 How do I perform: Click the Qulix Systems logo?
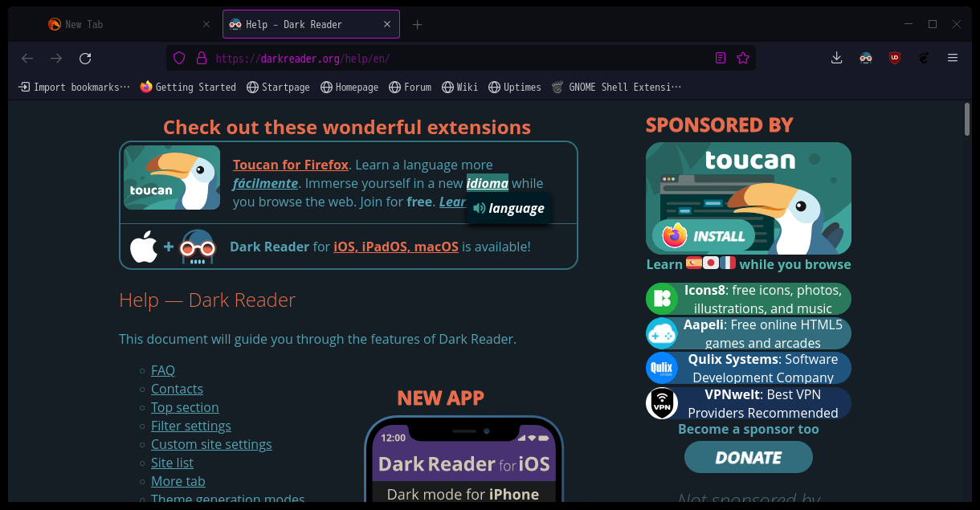(x=662, y=368)
